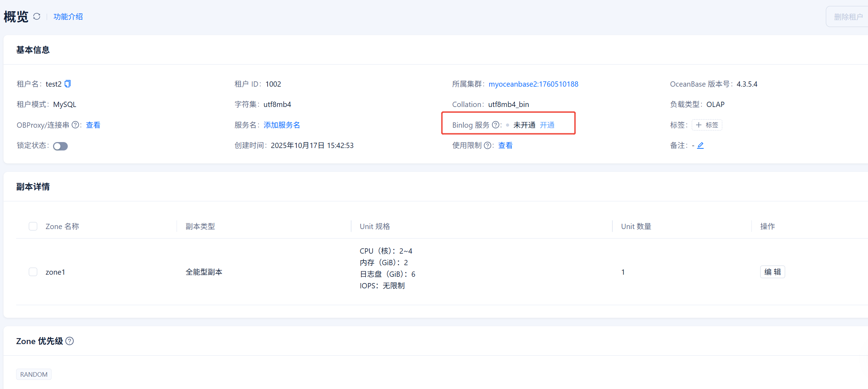This screenshot has height=389, width=868.
Task: Click help icon beside Zone 优先级
Action: coord(70,341)
